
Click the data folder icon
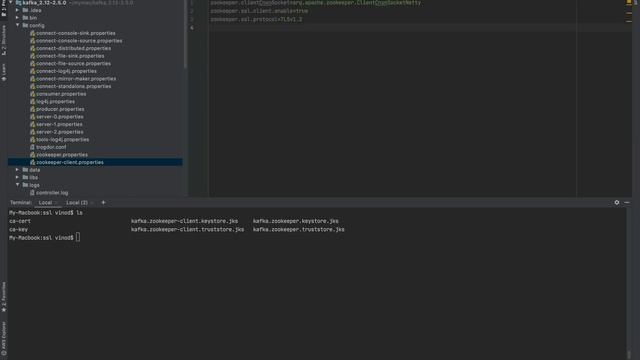(25, 170)
